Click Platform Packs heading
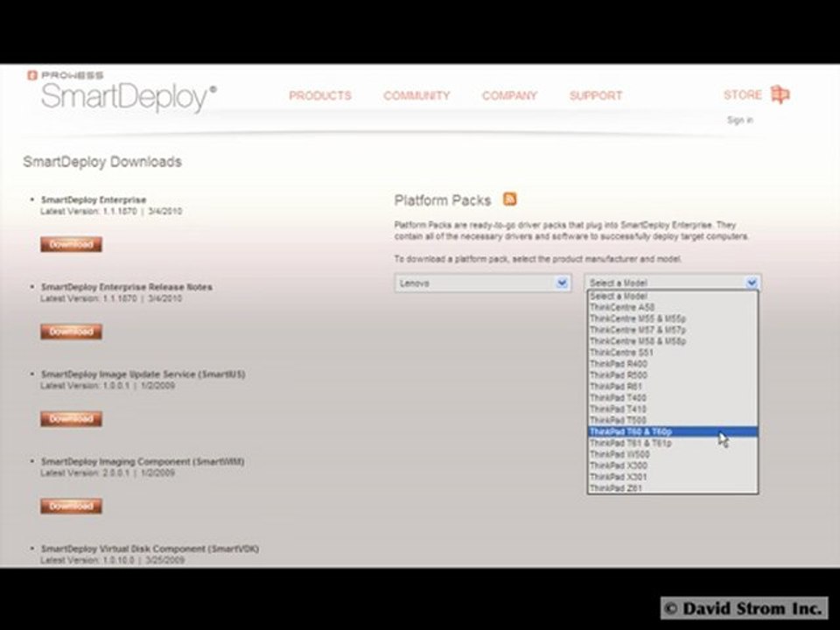This screenshot has height=630, width=840. tap(443, 200)
